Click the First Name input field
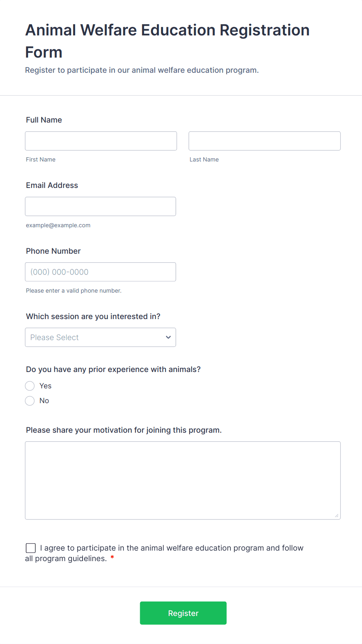Image resolution: width=362 pixels, height=644 pixels. [101, 141]
